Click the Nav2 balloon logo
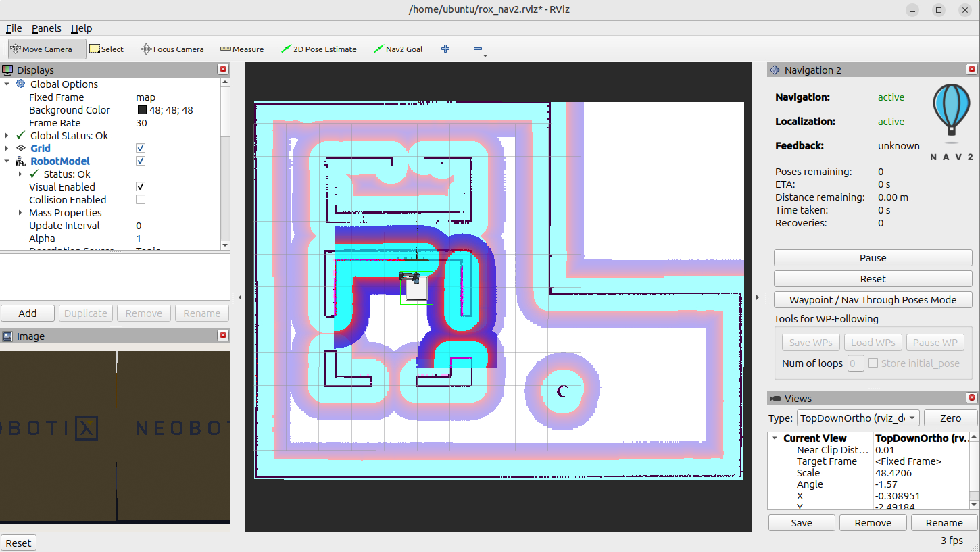This screenshot has height=552, width=980. point(952,113)
